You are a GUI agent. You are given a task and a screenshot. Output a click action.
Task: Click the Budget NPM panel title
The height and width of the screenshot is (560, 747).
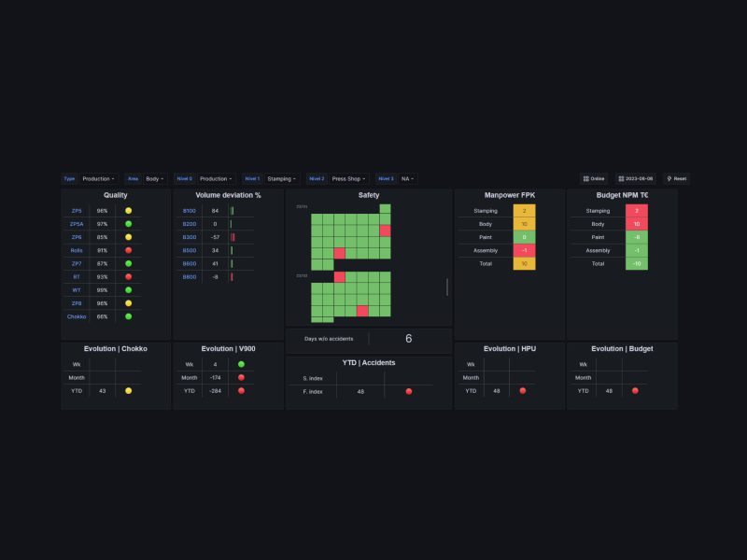pyautogui.click(x=622, y=195)
